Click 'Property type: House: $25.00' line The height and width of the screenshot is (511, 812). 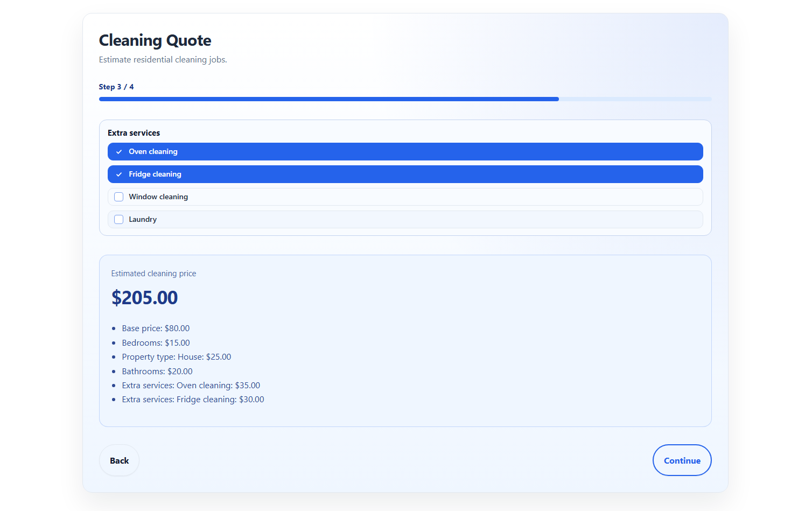177,357
